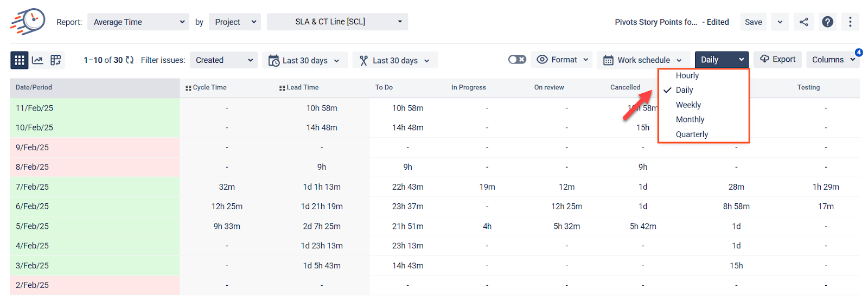Refresh the issue count
The height and width of the screenshot is (302, 868).
click(x=130, y=60)
